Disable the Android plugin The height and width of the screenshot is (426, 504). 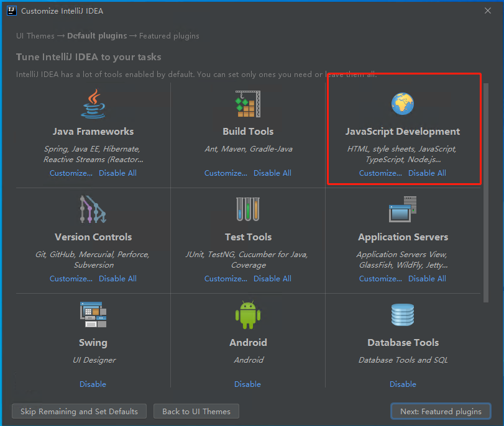pyautogui.click(x=247, y=384)
